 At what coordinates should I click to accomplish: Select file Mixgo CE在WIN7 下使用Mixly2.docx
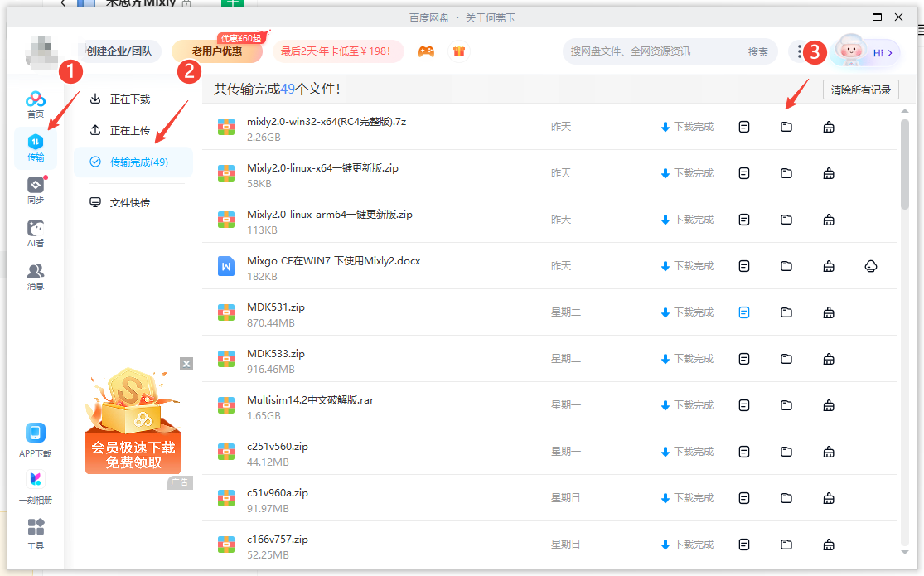(x=333, y=260)
